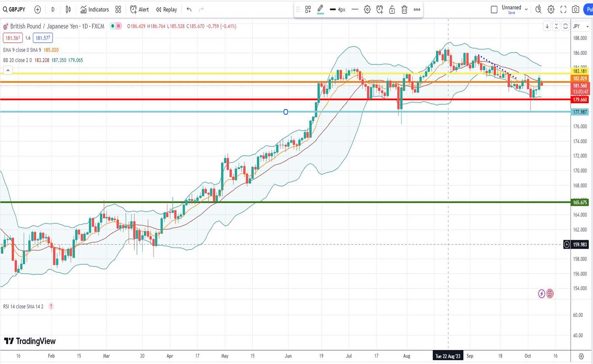Screen dimensions: 593x364
Task: Open indicator templates grid
Action: tap(118, 10)
